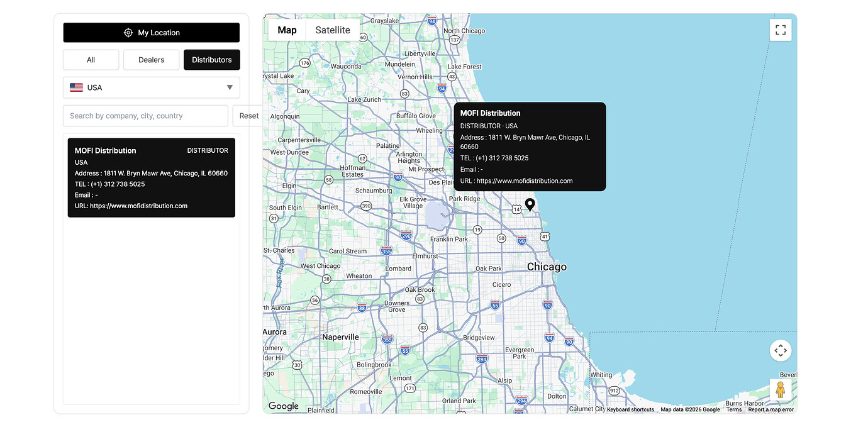Focus the company, city, country search field
The height and width of the screenshot is (444, 868).
145,116
